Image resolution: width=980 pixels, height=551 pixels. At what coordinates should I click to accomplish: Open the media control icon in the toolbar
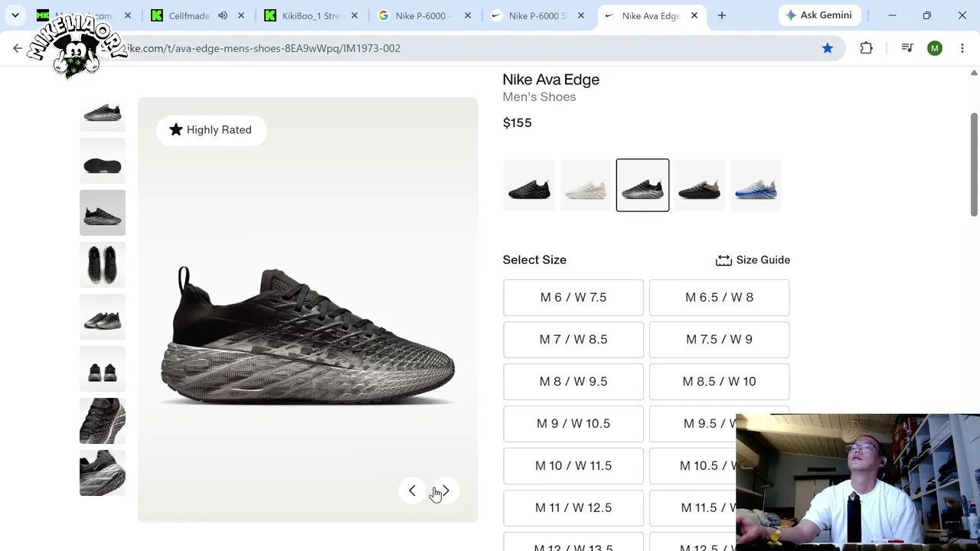coord(907,48)
